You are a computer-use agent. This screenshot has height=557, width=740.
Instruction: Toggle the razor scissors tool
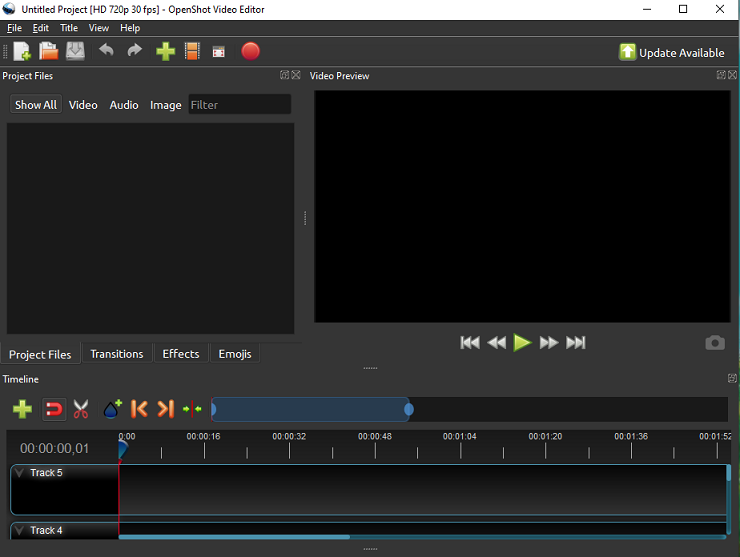click(x=81, y=409)
